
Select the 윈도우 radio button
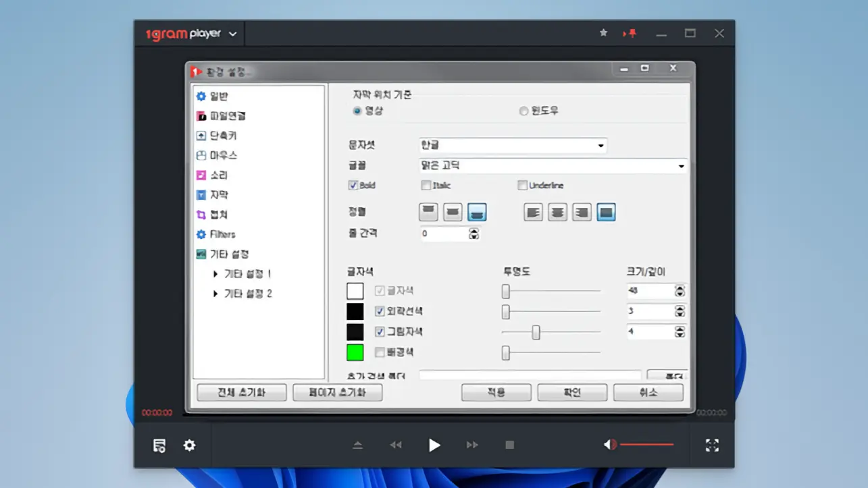(x=524, y=111)
